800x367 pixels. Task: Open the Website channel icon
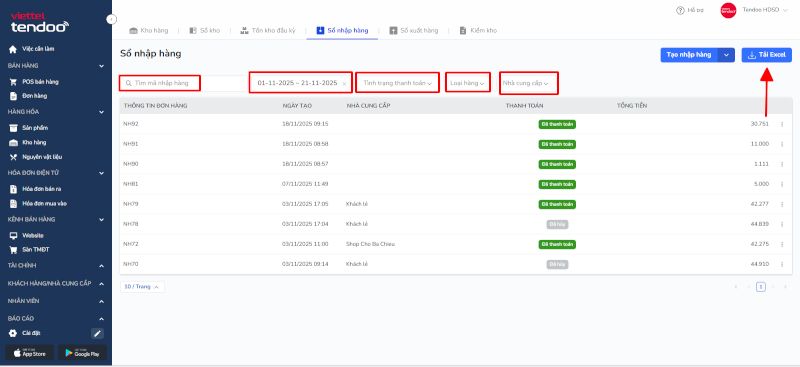click(13, 235)
